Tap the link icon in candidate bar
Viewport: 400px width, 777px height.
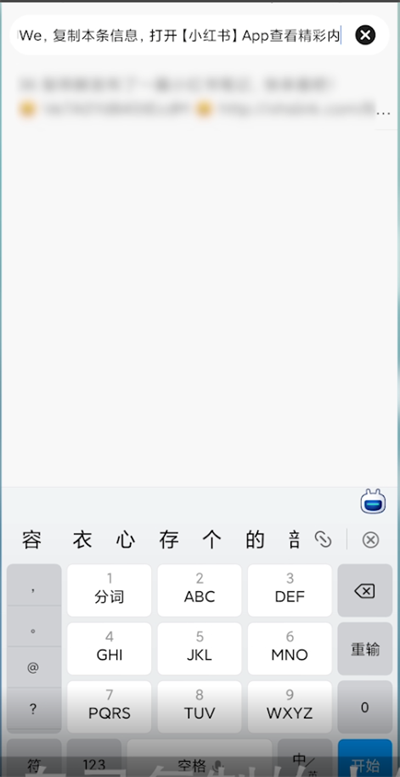(x=323, y=540)
